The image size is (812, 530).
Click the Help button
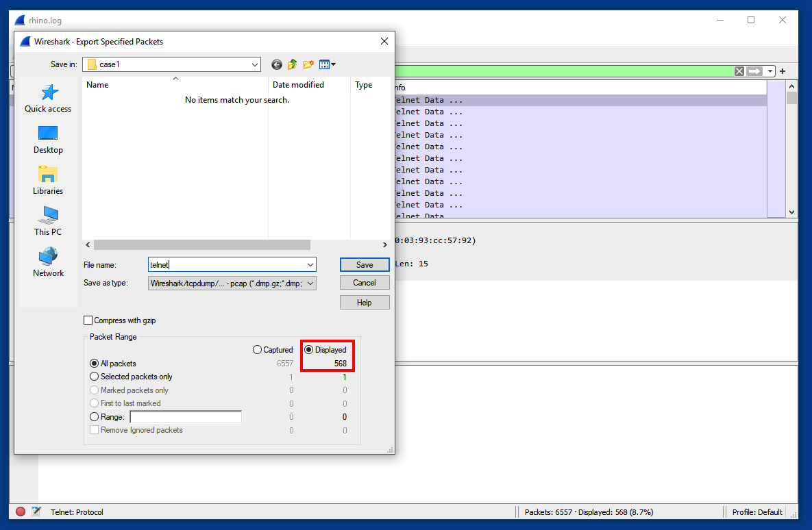coord(365,302)
